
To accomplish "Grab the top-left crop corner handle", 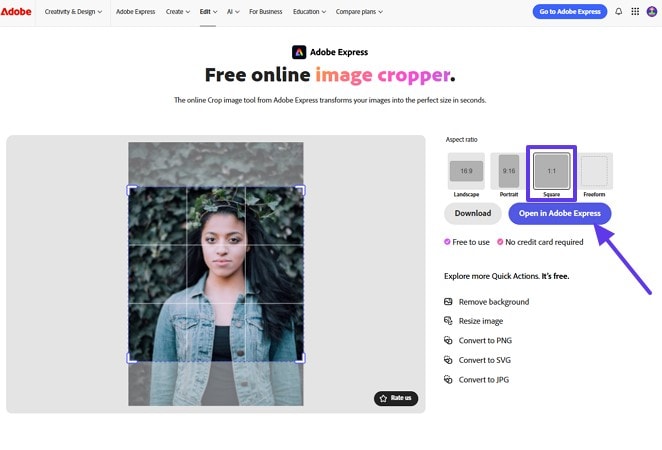I will coord(131,190).
